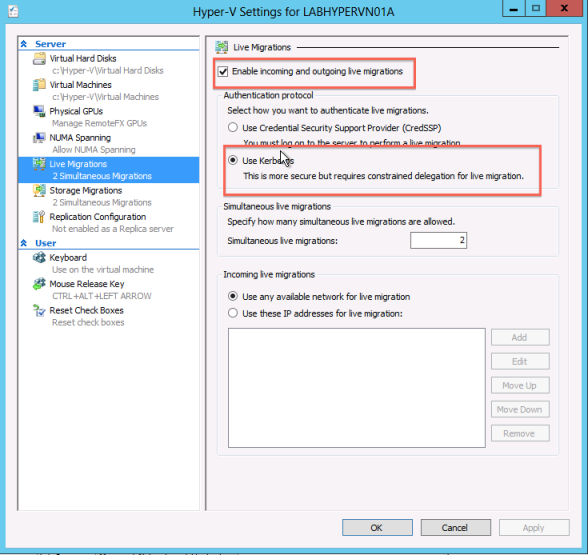The image size is (588, 555).
Task: Click 'CTRL+ALT+LEFT ARROW' text
Action: 102,296
